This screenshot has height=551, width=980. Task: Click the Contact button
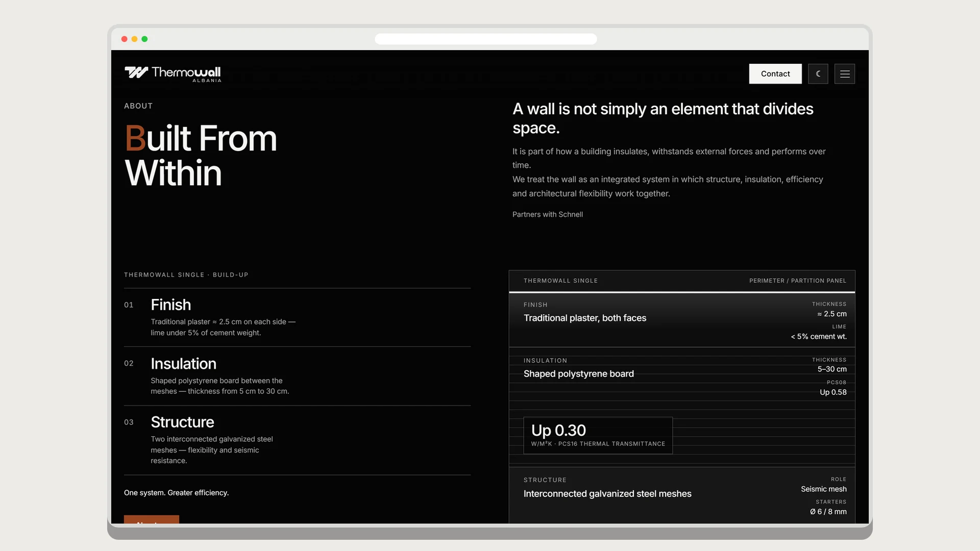(x=775, y=74)
